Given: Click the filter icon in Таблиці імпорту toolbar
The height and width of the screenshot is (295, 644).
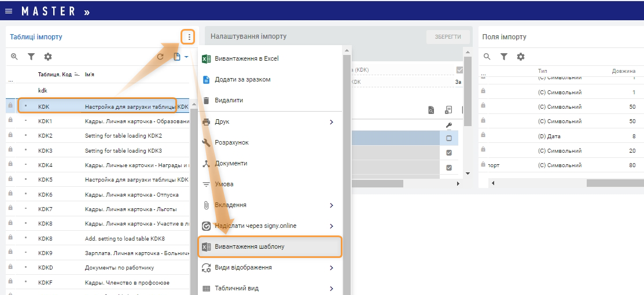Looking at the screenshot, I should point(31,57).
